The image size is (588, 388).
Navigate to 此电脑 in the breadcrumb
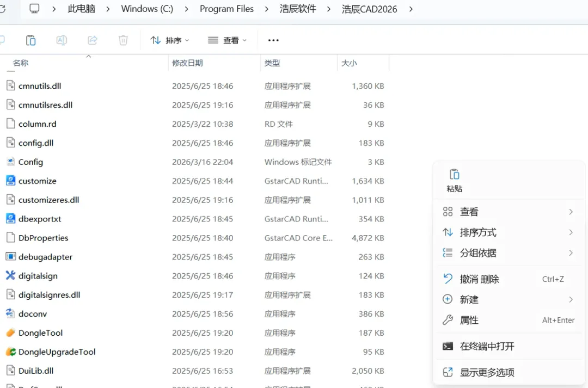coord(81,9)
